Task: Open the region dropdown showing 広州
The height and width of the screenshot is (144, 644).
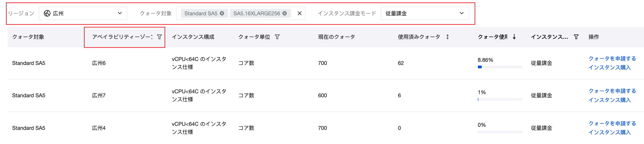Action: 83,14
